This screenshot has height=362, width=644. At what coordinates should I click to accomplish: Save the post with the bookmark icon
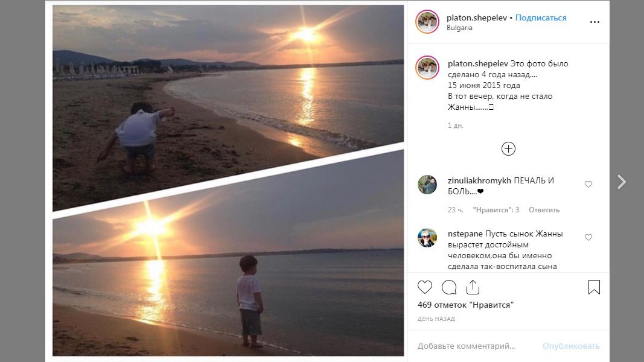click(593, 288)
